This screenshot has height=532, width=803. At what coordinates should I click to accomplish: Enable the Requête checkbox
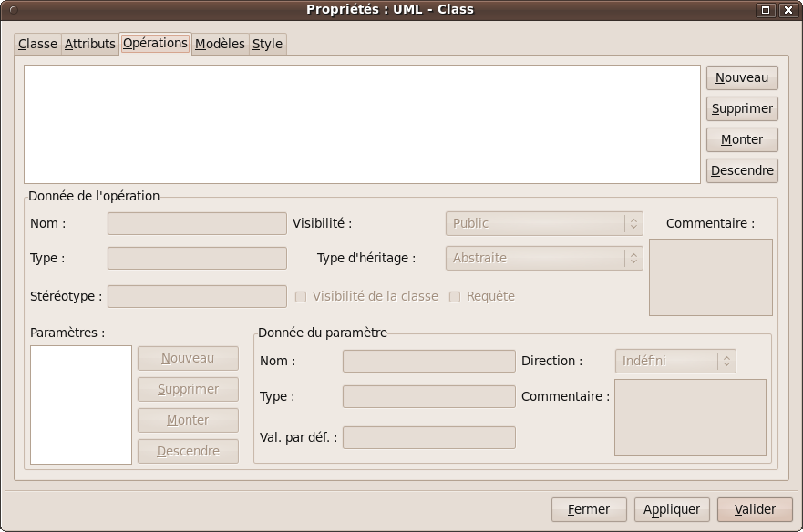pos(455,296)
